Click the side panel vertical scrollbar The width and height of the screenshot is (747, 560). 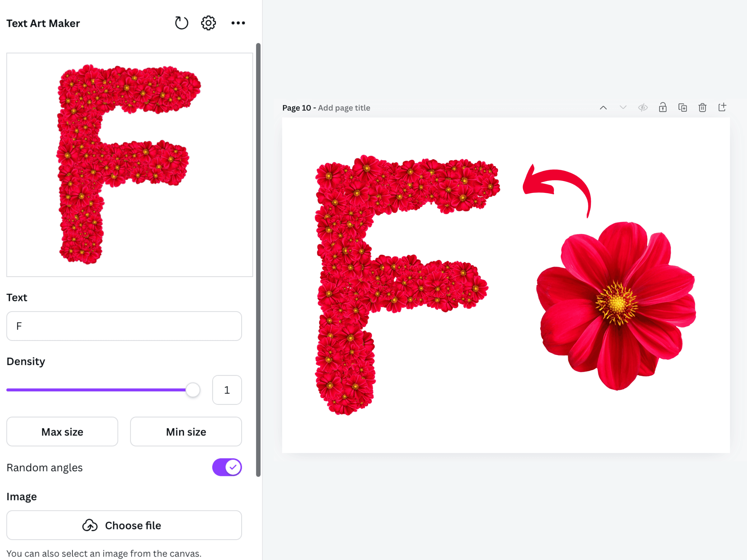click(258, 259)
